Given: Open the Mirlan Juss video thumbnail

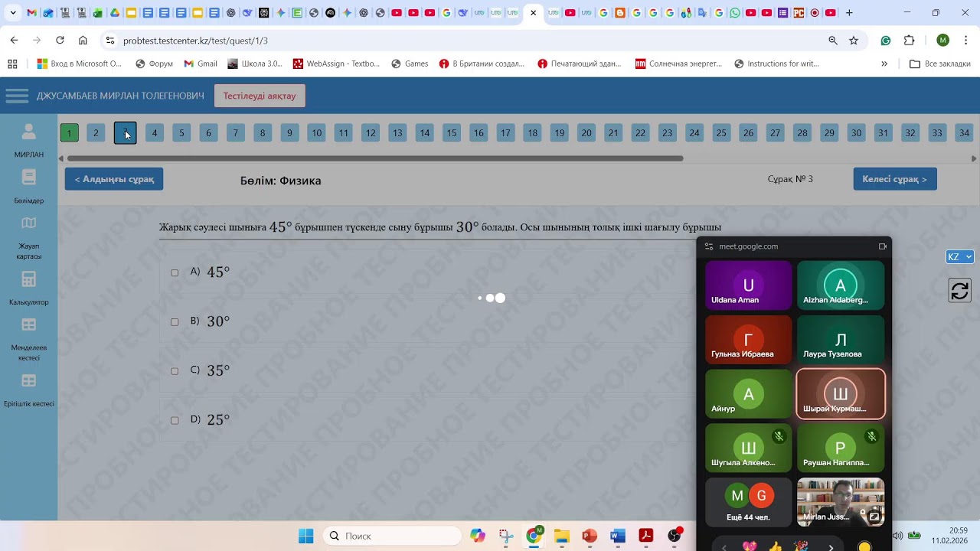Looking at the screenshot, I should (841, 502).
